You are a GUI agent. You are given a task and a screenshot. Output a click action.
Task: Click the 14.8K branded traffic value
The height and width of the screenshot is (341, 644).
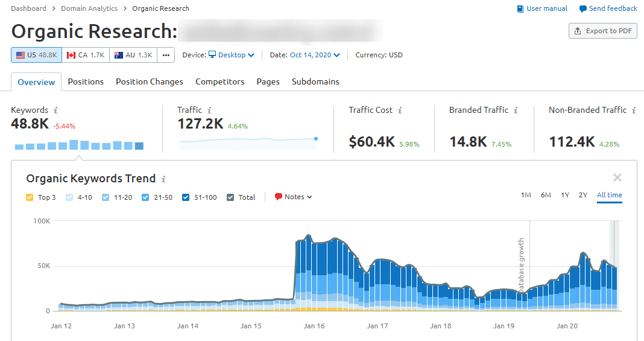tap(468, 142)
